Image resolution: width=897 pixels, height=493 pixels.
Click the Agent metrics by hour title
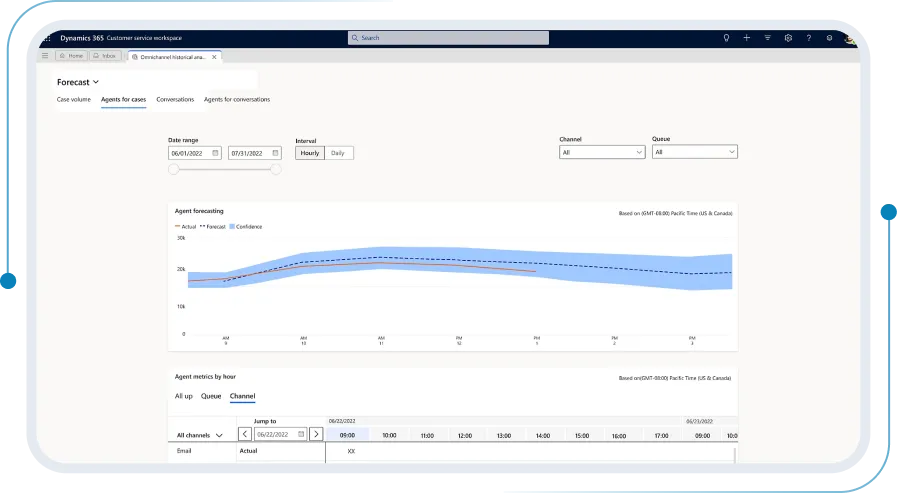pyautogui.click(x=205, y=376)
